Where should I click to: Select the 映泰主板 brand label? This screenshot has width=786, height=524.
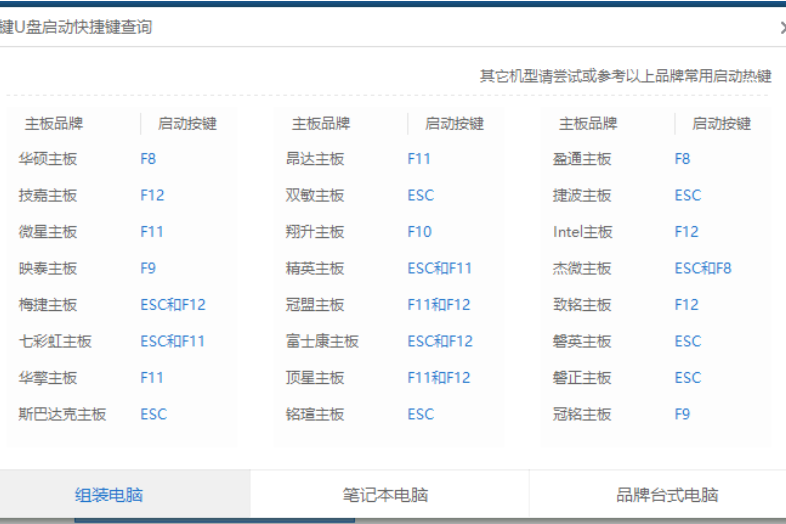[x=48, y=268]
